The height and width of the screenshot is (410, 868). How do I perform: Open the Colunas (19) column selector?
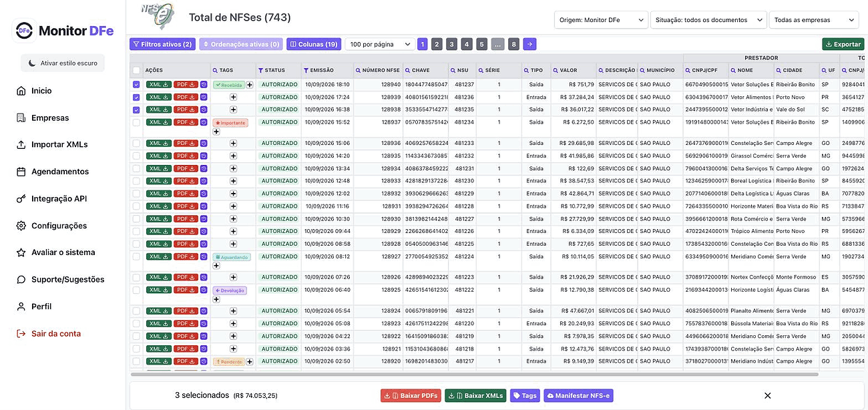314,44
